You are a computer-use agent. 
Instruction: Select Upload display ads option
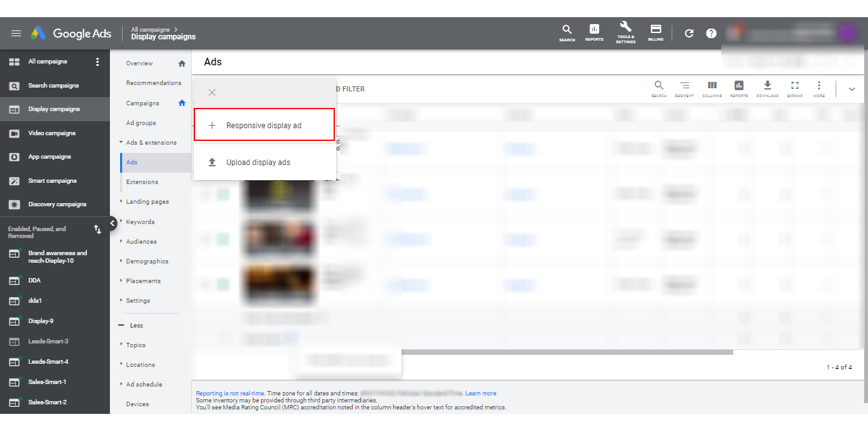[x=264, y=162]
